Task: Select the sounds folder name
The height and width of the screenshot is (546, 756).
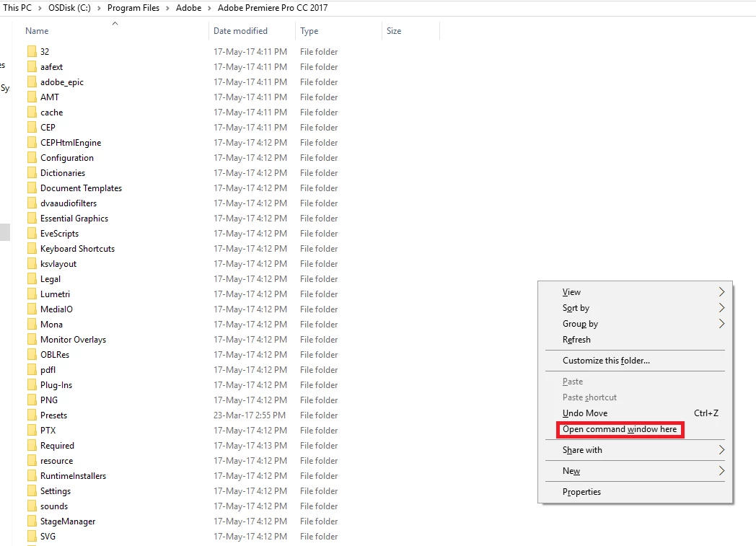Action: (54, 506)
